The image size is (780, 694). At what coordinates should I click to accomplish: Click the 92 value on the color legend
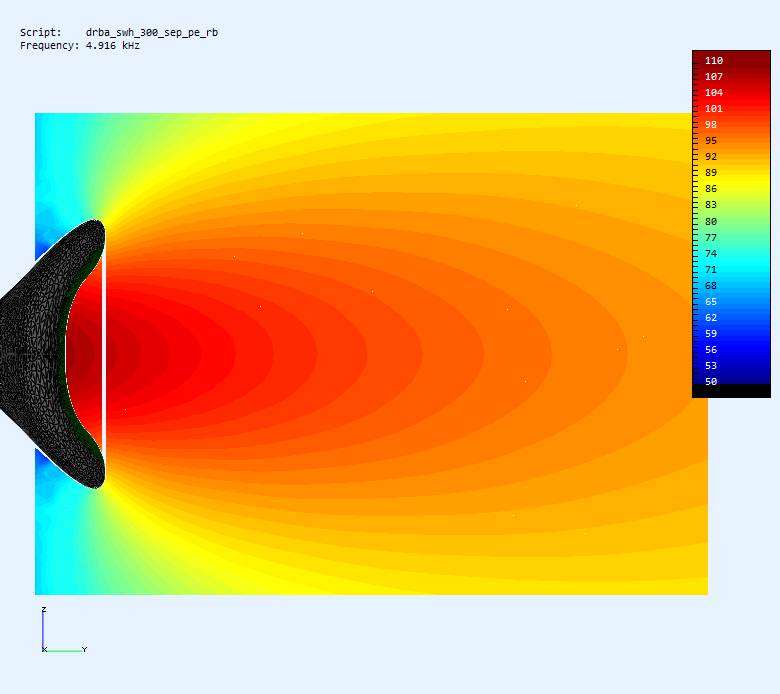[711, 156]
